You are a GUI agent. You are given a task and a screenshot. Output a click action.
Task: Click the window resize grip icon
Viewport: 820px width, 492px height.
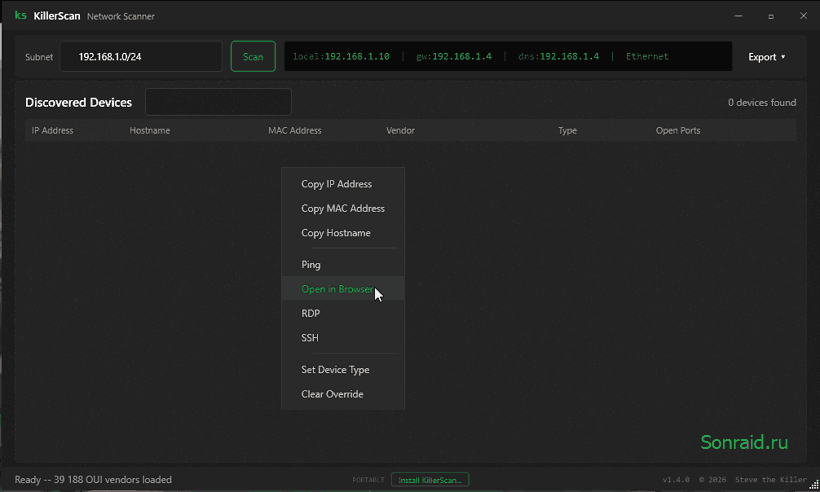pyautogui.click(x=814, y=486)
